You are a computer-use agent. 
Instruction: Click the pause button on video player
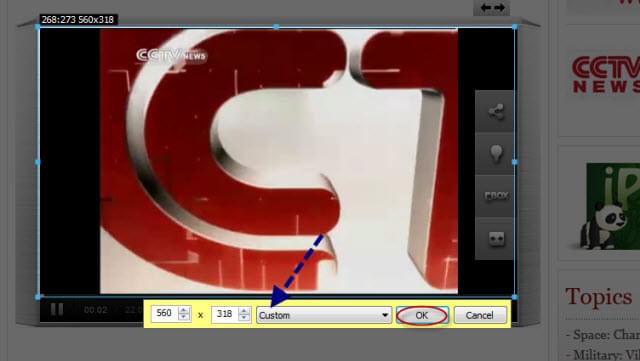pos(57,309)
